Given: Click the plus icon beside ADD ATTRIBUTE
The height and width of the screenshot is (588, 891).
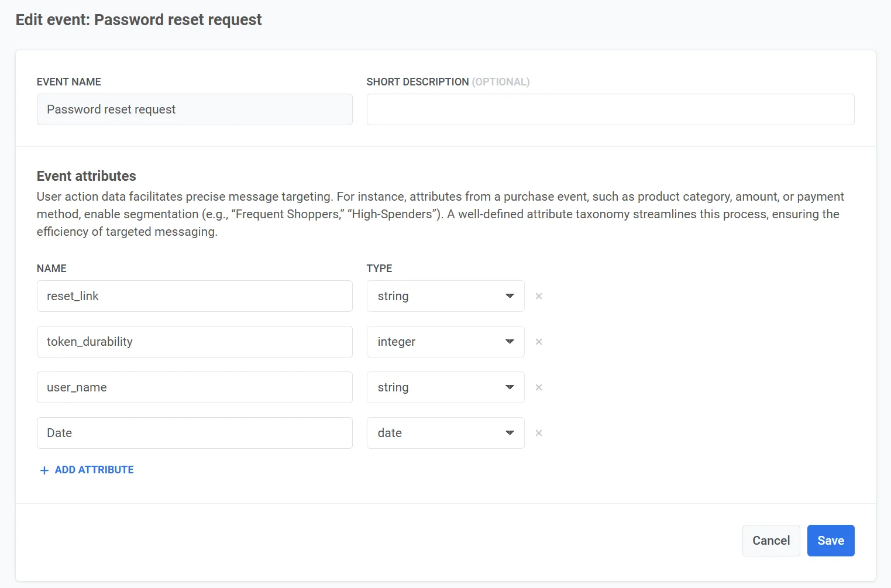Looking at the screenshot, I should (x=44, y=470).
